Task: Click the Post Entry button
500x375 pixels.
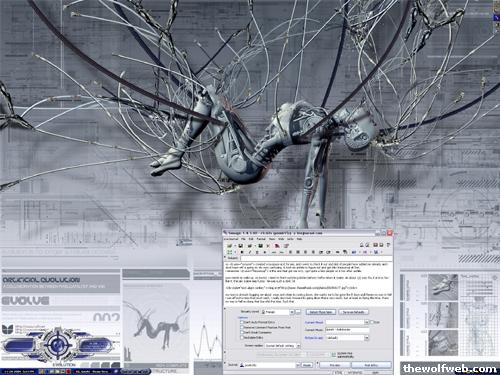Action: point(371,365)
